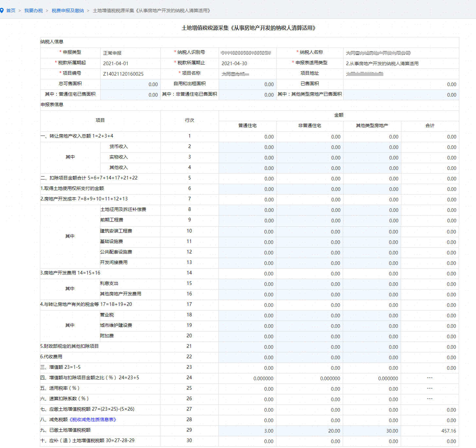476x448 pixels.
Task: Open the 首页 breadcrumb link
Action: click(11, 10)
